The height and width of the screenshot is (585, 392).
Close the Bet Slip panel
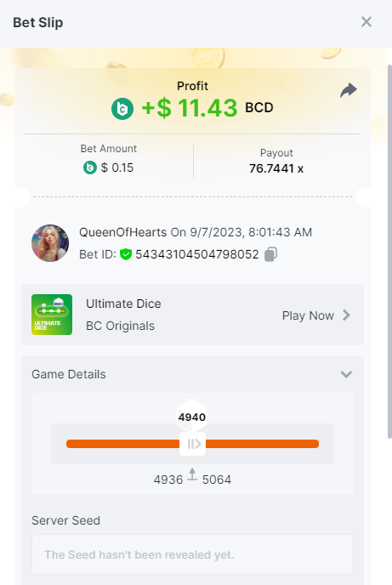coord(366,22)
